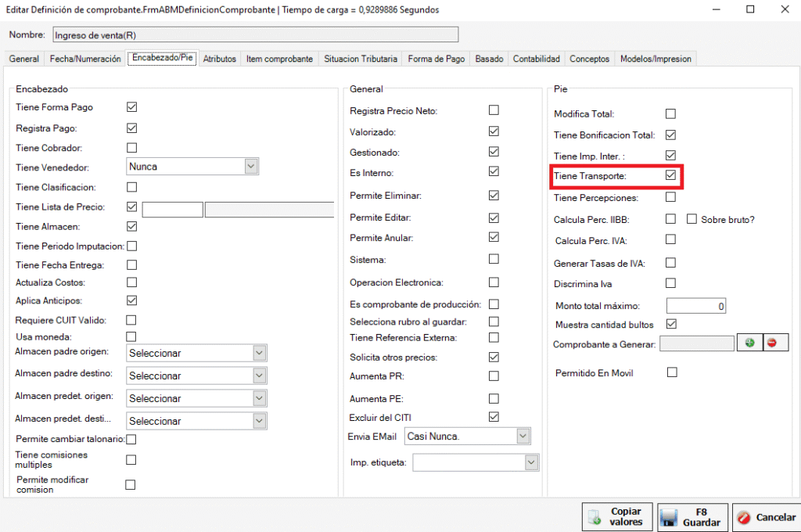Open the Forma de Pago tab
The width and height of the screenshot is (801, 532).
[x=436, y=59]
